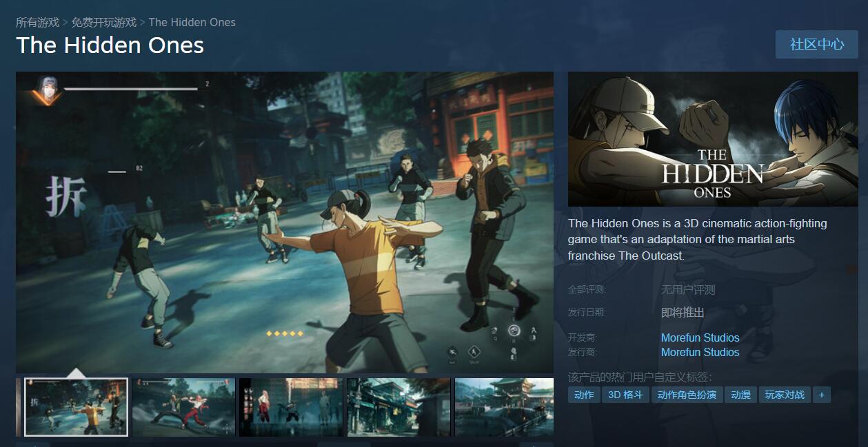Click The Hidden Ones breadcrumb link
This screenshot has height=447, width=868.
tap(192, 22)
